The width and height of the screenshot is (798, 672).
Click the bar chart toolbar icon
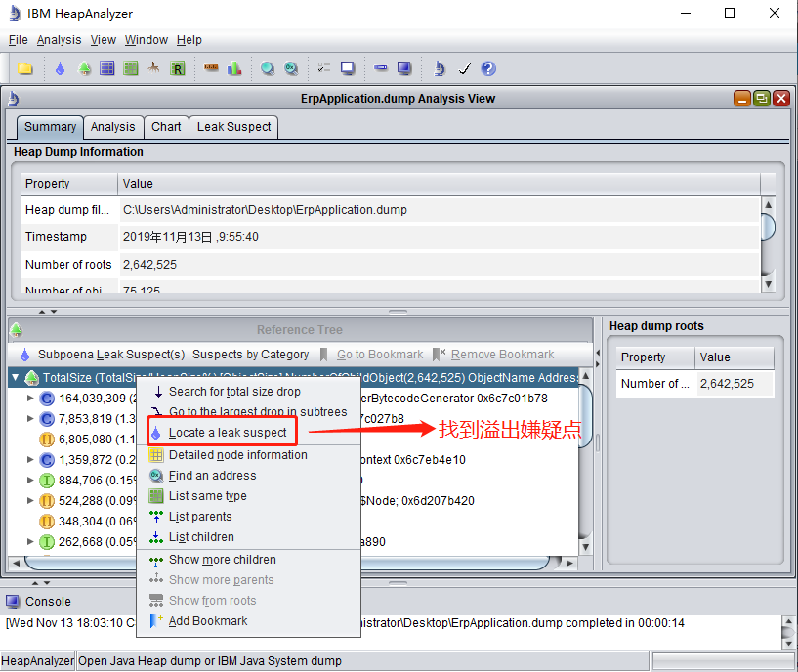click(234, 68)
